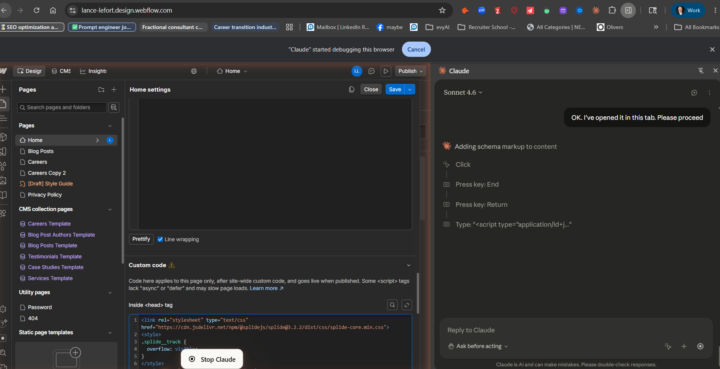Click the Prettify button
720x369 pixels.
pos(141,240)
